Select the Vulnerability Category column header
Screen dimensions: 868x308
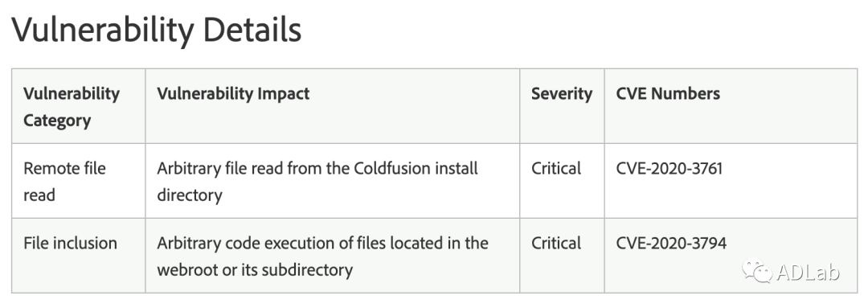click(x=72, y=107)
